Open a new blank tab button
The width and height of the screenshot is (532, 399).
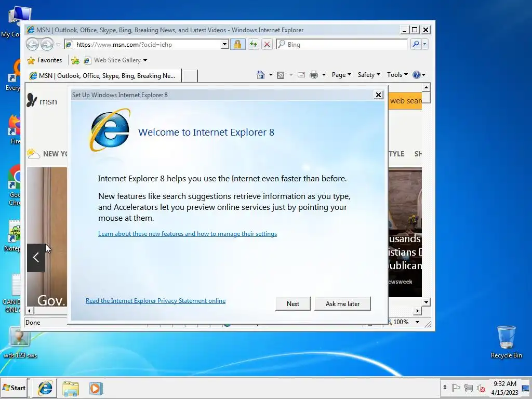[190, 76]
